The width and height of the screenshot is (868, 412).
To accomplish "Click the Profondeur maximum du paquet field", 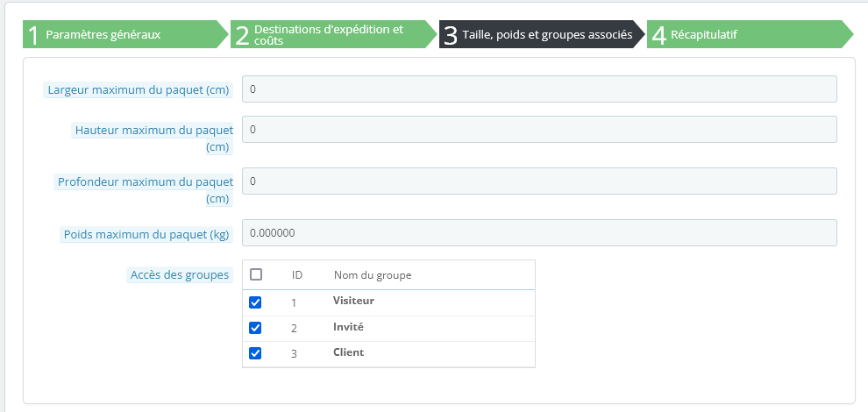I will coord(539,181).
